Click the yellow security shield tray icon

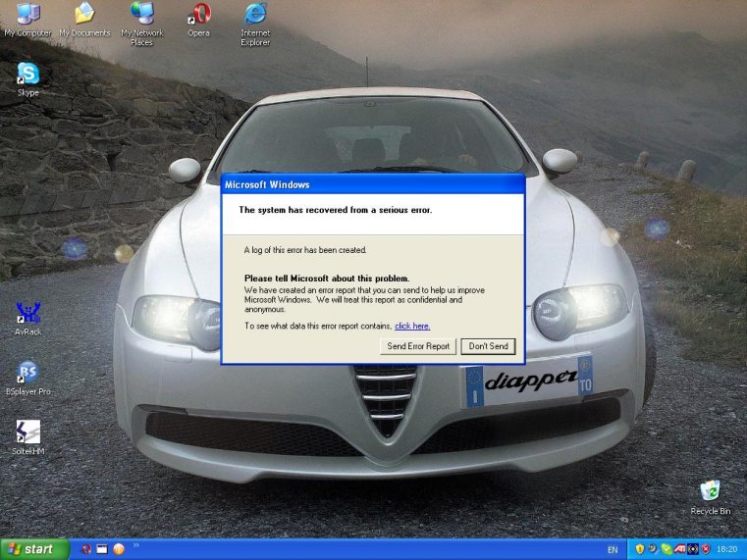640,549
